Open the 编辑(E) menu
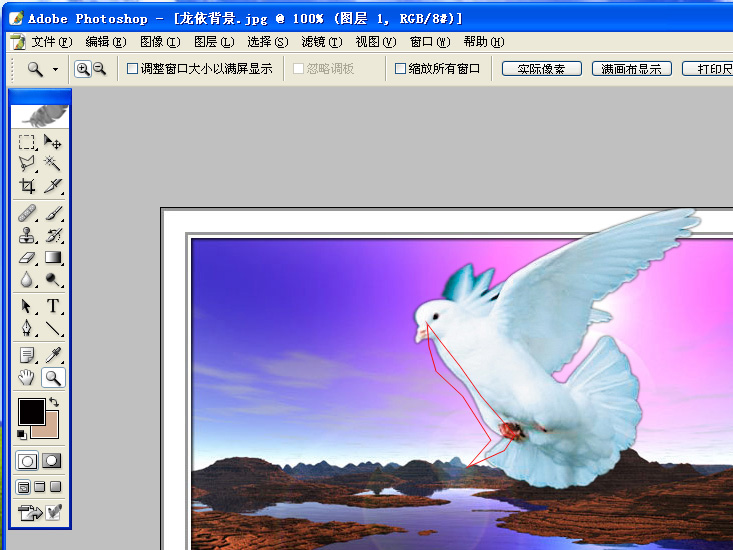Screen dimensions: 733x550 tap(106, 42)
